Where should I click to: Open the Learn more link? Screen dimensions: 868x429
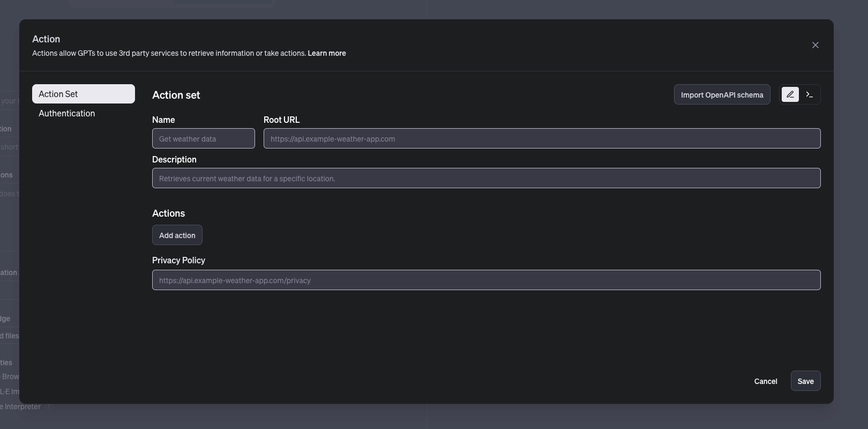coord(327,53)
